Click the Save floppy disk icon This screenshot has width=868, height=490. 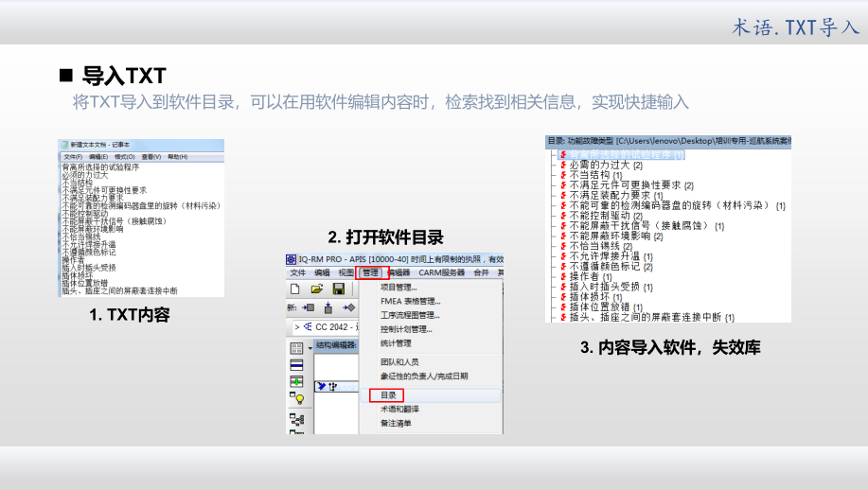tap(338, 289)
